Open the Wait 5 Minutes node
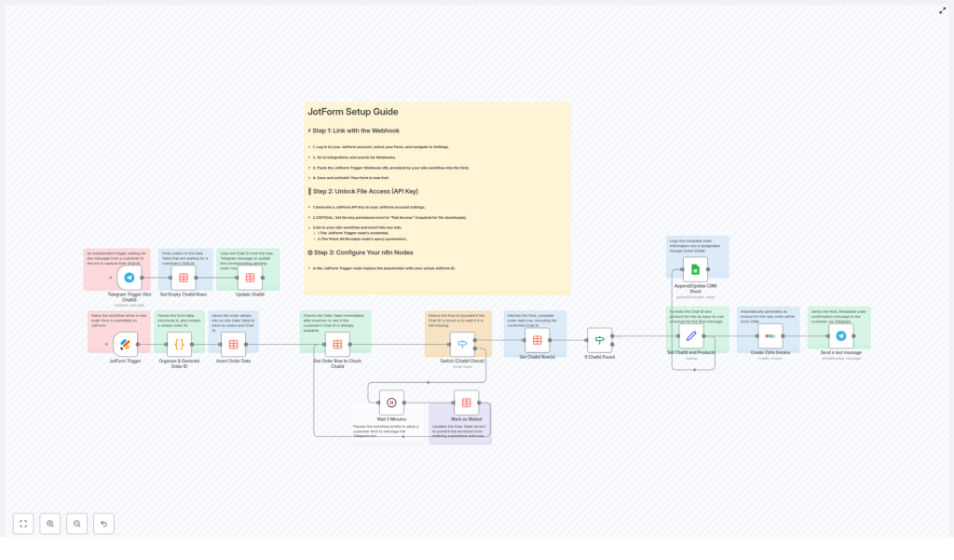954x560 pixels. 390,404
